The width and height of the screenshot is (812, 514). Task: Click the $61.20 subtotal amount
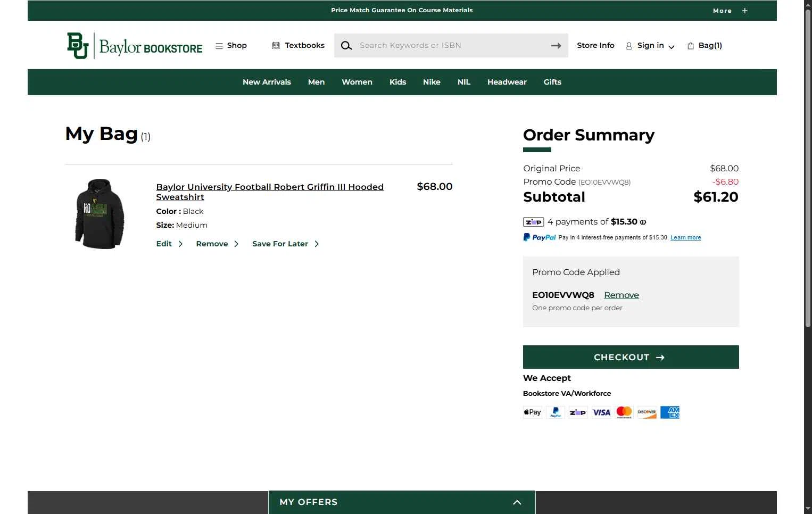(716, 197)
